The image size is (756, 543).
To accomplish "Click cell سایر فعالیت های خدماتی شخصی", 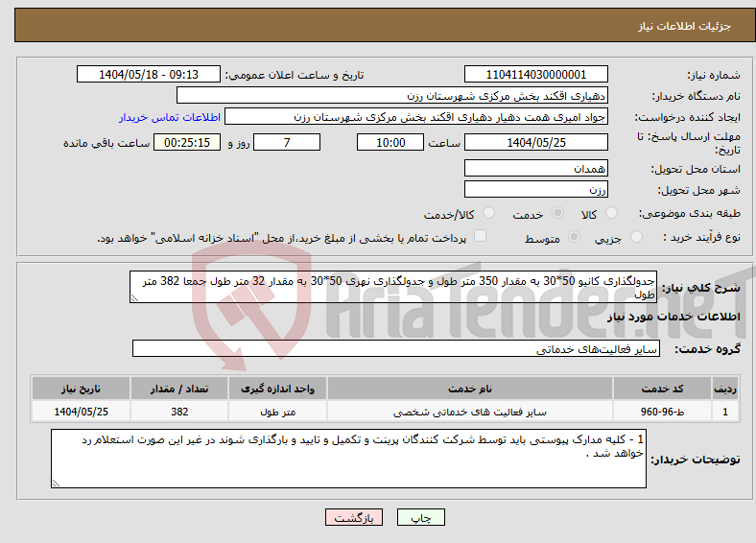I will point(470,412).
